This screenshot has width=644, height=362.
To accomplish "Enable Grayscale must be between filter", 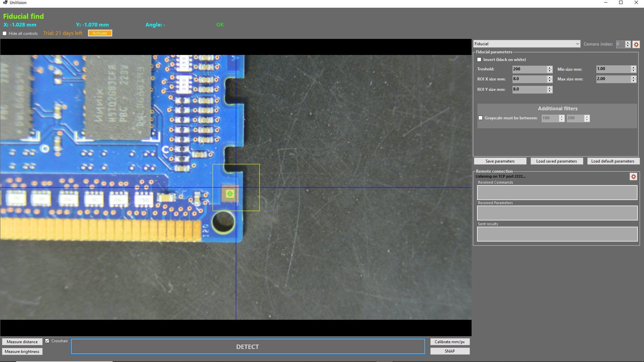I will [x=481, y=118].
